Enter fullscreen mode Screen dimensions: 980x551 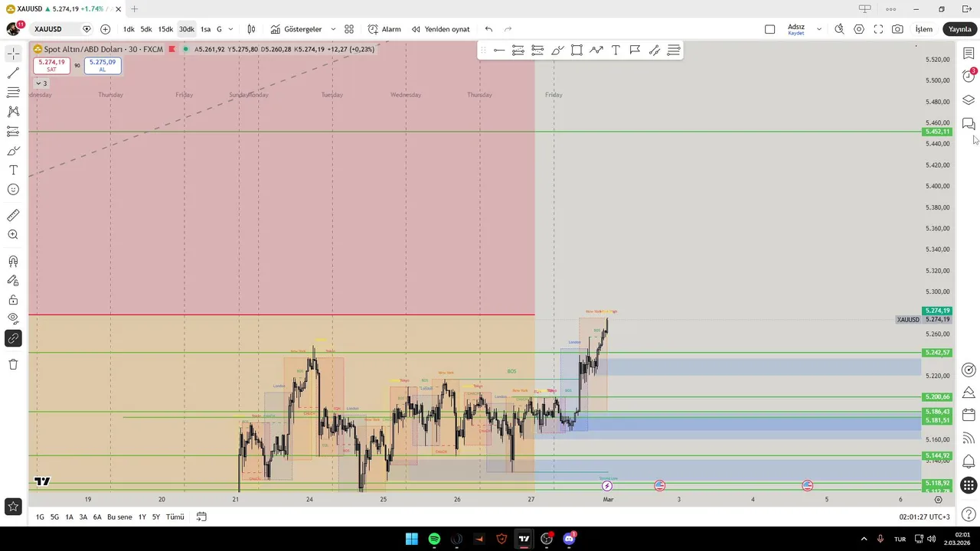(878, 29)
